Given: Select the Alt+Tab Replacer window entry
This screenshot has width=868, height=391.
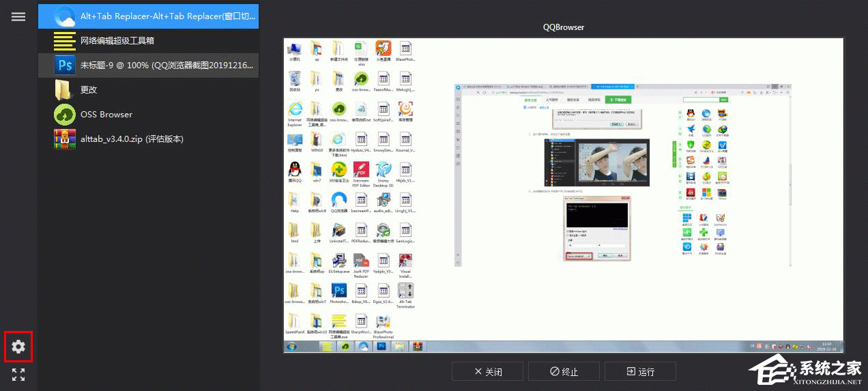Looking at the screenshot, I should [x=148, y=16].
